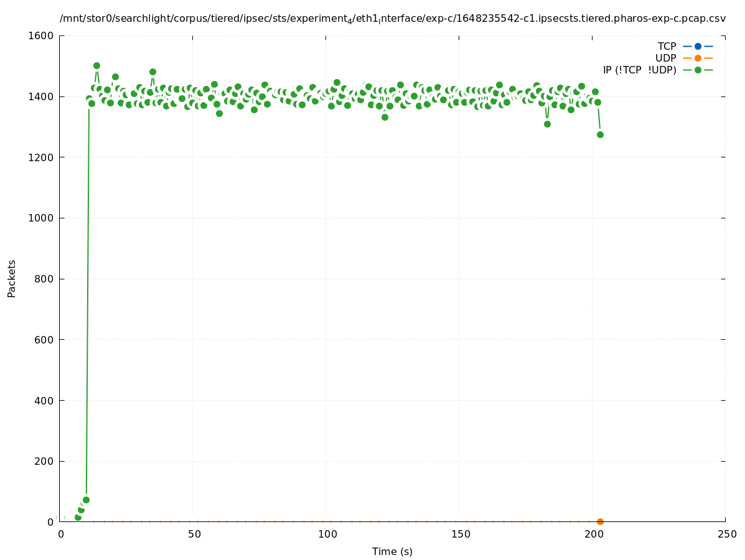Click the orange UDP legend marker
The width and height of the screenshot is (745, 560).
pos(698,58)
